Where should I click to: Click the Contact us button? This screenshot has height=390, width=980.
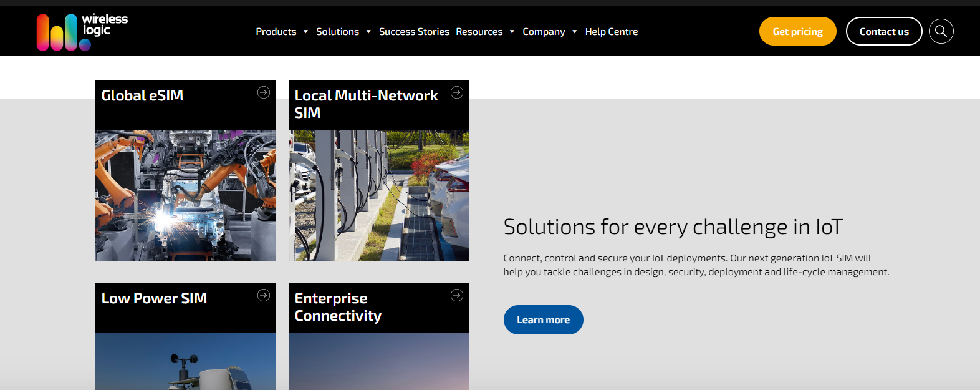pyautogui.click(x=884, y=31)
